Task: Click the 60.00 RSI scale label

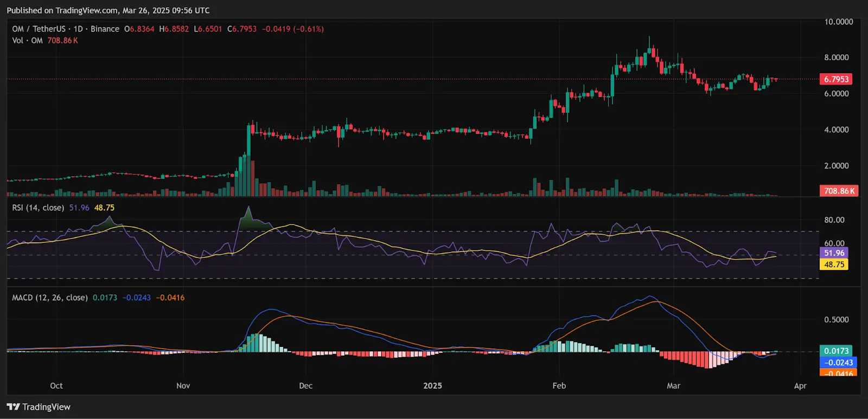Action: click(834, 243)
